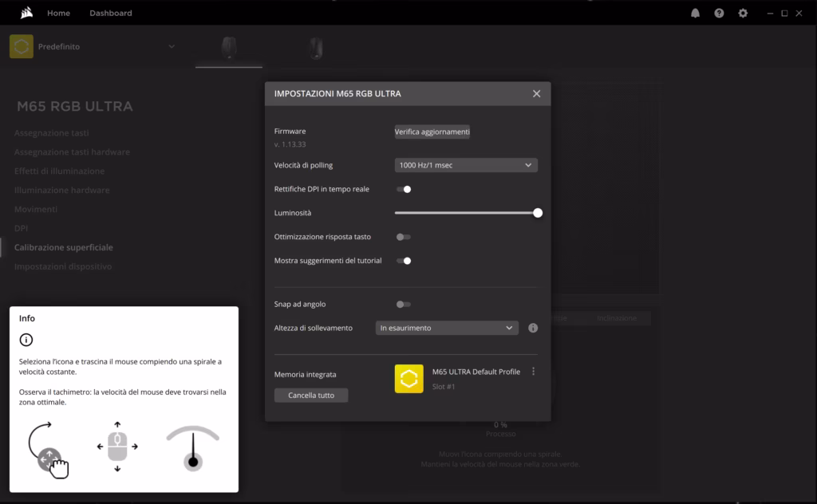817x504 pixels.
Task: Minimize the iCUE window
Action: point(770,13)
